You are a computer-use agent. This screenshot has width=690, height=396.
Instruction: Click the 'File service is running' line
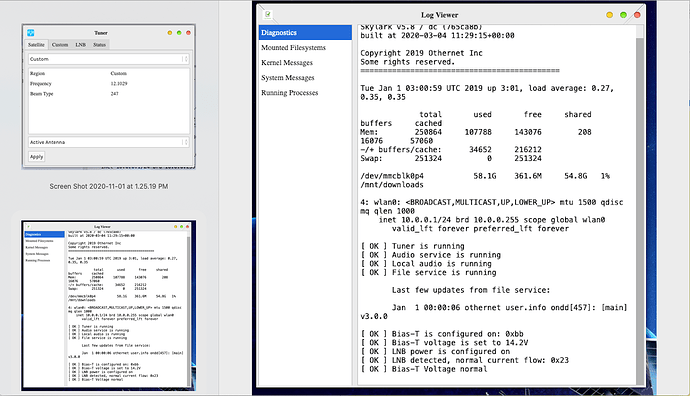click(428, 273)
